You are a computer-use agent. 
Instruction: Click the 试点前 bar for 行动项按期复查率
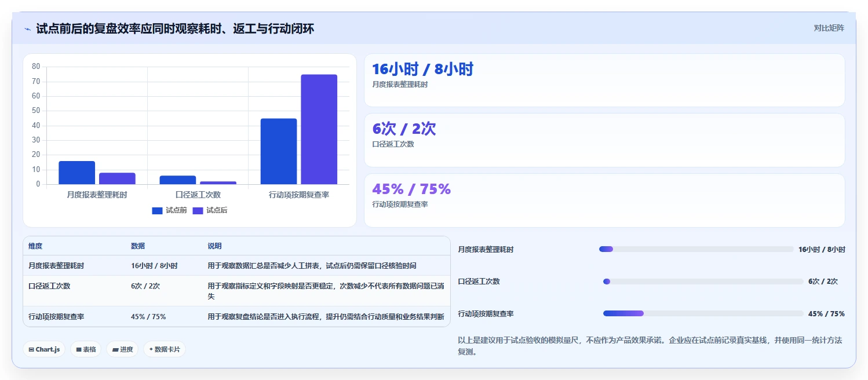point(279,151)
